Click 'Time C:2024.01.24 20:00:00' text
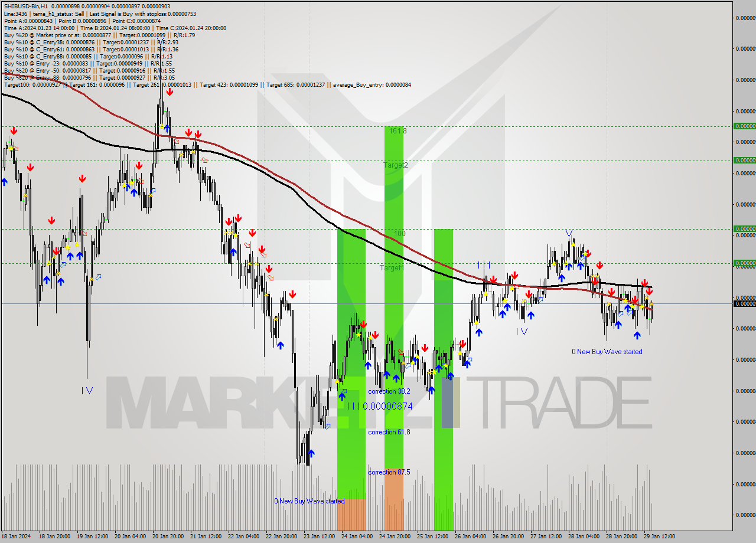The width and height of the screenshot is (756, 543). 191,28
